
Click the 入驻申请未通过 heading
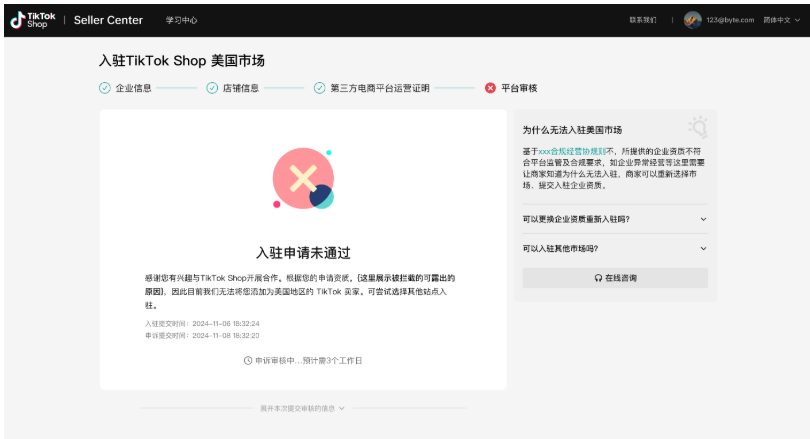303,253
